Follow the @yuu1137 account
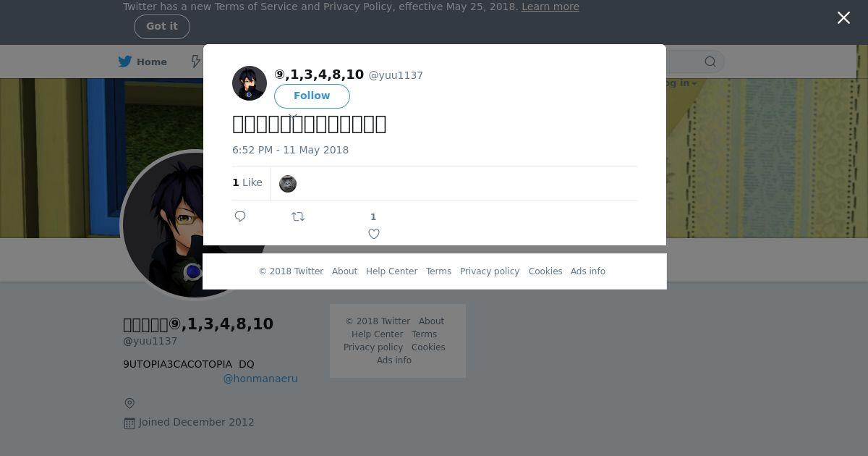The height and width of the screenshot is (456, 868). coord(312,96)
